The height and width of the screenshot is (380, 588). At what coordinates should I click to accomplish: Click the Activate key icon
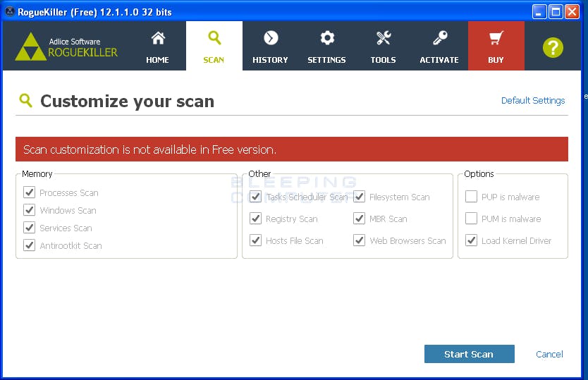click(x=439, y=38)
